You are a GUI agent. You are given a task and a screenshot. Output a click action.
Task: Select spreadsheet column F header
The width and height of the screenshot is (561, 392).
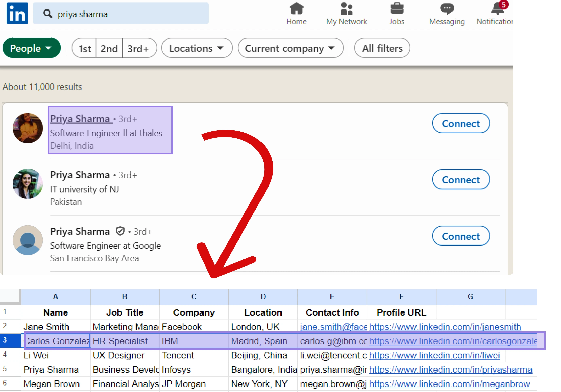(x=401, y=297)
